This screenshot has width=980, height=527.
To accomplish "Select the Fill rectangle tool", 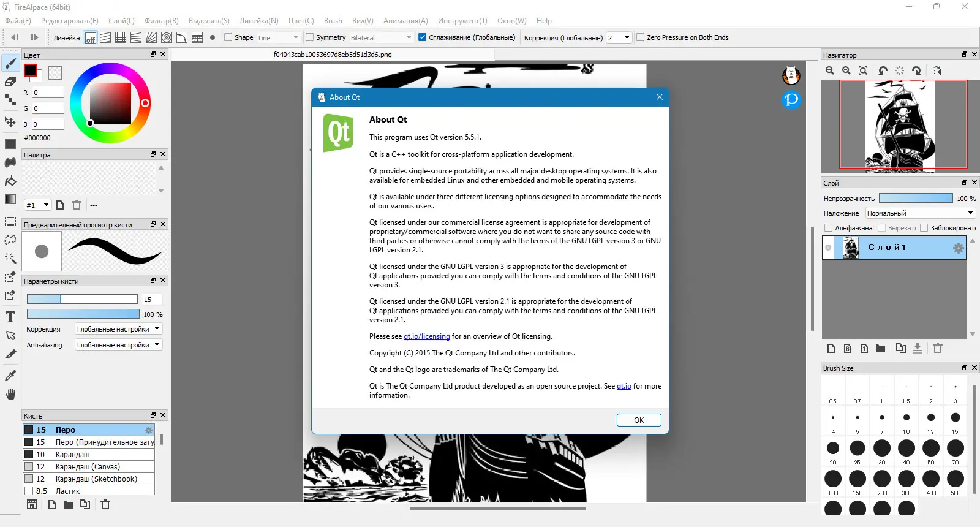I will point(10,144).
